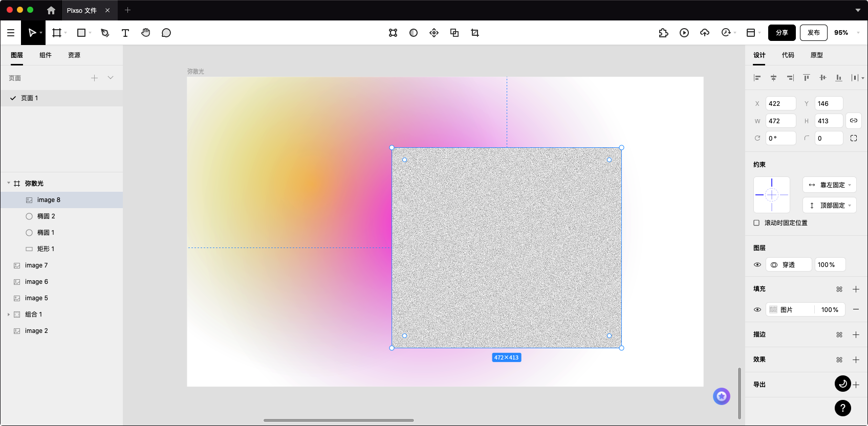Select the Comment tool
This screenshot has width=868, height=426.
[x=166, y=33]
